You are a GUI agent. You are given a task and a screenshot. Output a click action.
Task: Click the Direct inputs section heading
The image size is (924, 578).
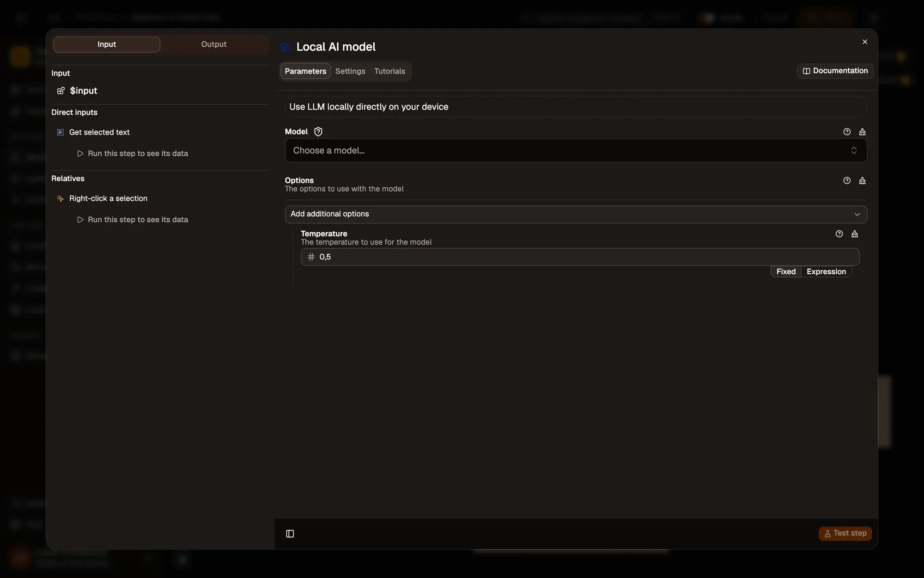74,112
